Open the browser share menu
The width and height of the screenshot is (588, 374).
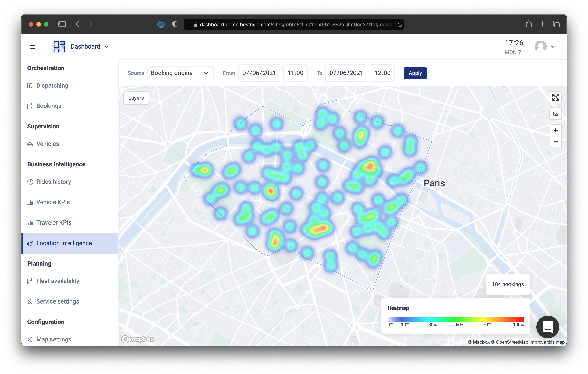click(529, 24)
